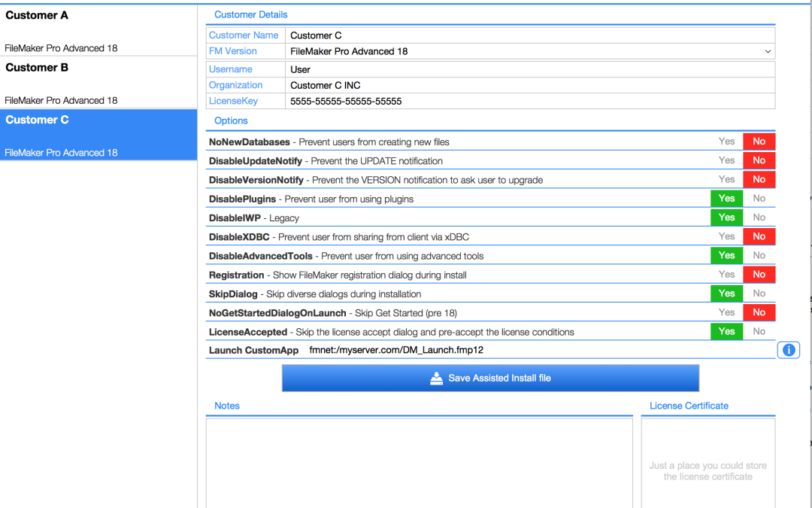Click the FM Version label
Image resolution: width=812 pixels, height=508 pixels.
tap(232, 51)
